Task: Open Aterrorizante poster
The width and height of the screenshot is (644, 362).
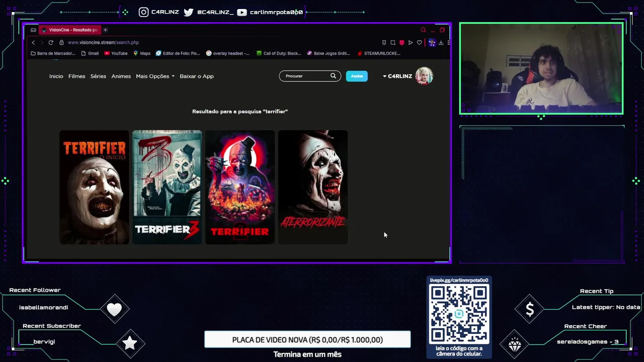Action: point(313,187)
